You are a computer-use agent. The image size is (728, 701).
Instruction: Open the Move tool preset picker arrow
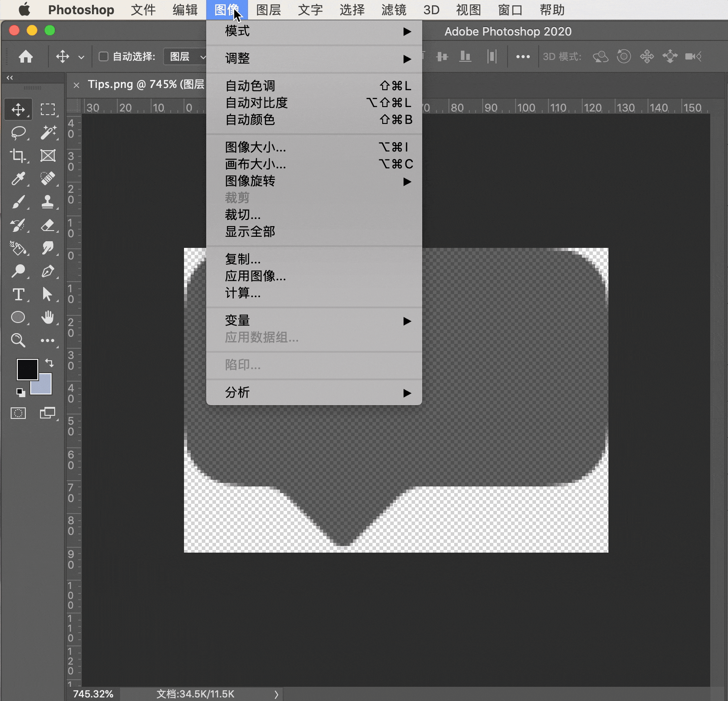point(81,57)
